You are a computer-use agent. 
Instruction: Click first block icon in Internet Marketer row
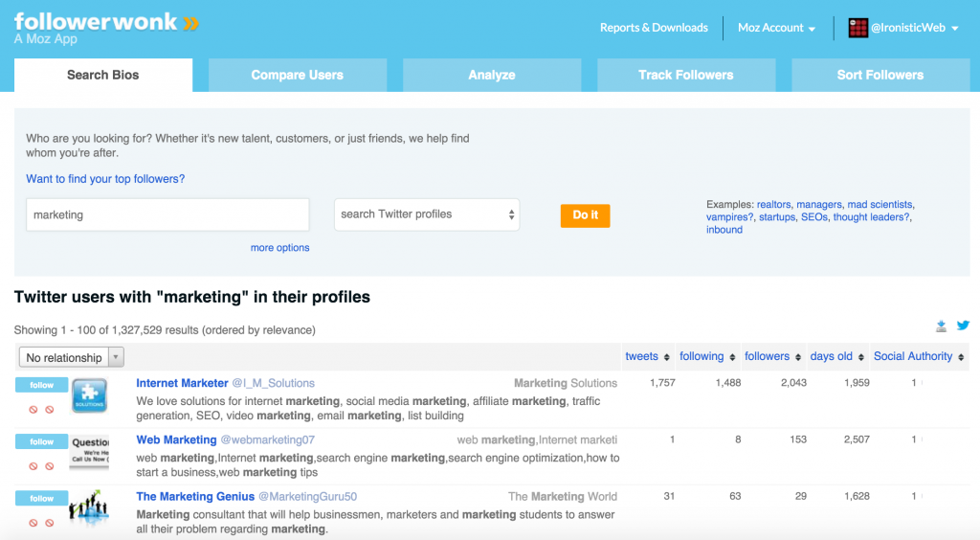point(33,410)
